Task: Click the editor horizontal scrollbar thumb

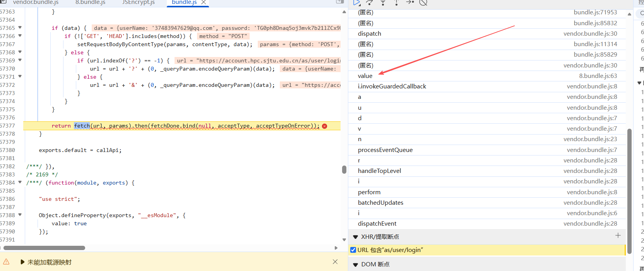Action: [44, 248]
